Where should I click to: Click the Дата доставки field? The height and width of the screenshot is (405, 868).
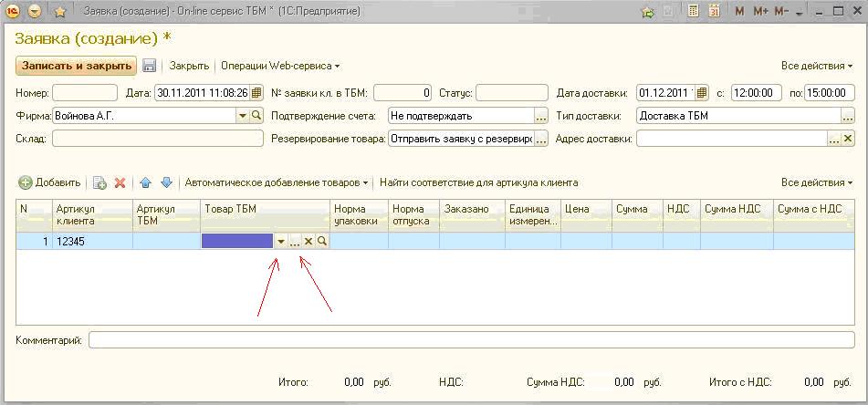coord(665,93)
